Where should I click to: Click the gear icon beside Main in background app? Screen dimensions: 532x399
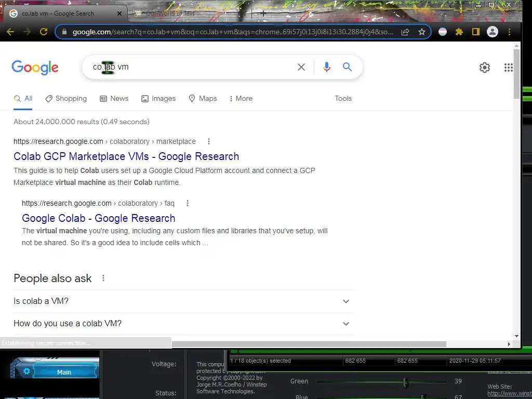pyautogui.click(x=26, y=371)
